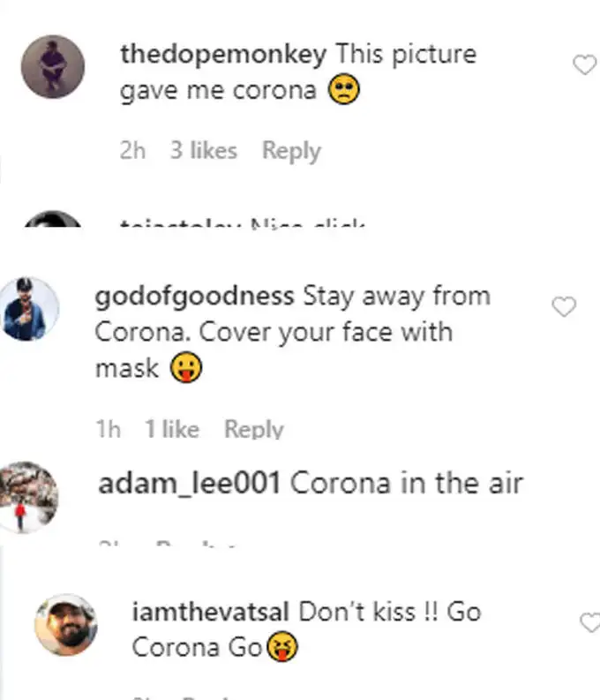Image resolution: width=600 pixels, height=700 pixels.
Task: Go to godofgoodness's profile via username
Action: (x=194, y=297)
